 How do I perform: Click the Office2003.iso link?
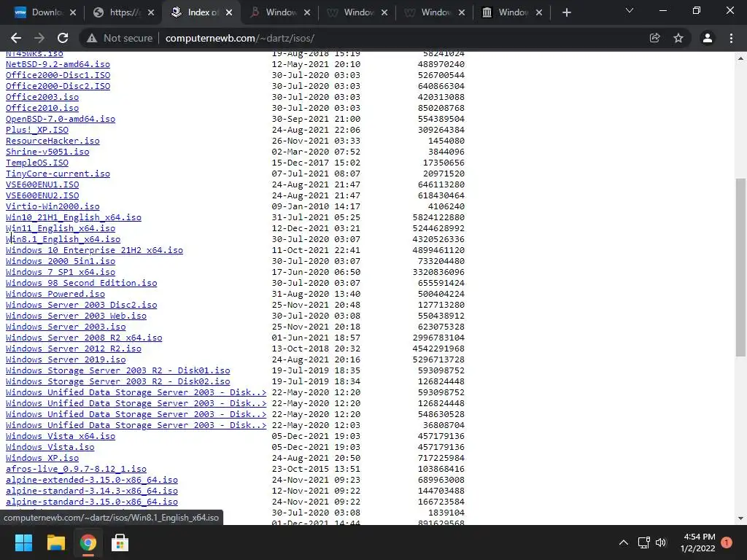(x=42, y=97)
